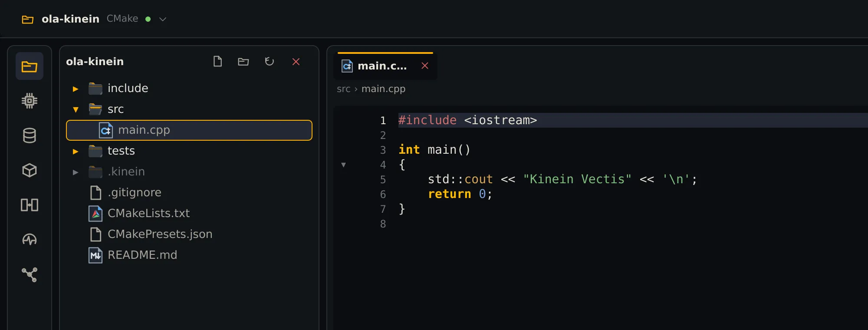Click the Markdown icon beside README.md
Screen dimensions: 868x330
pyautogui.click(x=95, y=255)
